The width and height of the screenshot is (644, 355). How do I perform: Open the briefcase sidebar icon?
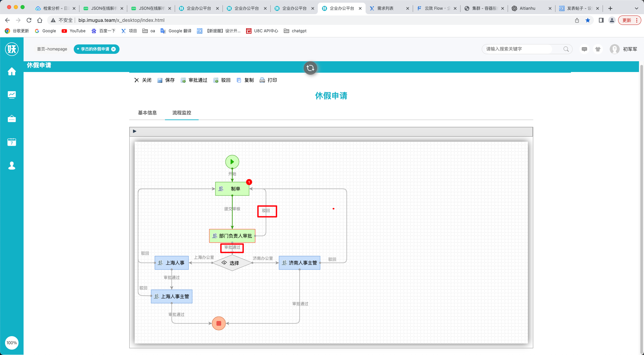(12, 118)
